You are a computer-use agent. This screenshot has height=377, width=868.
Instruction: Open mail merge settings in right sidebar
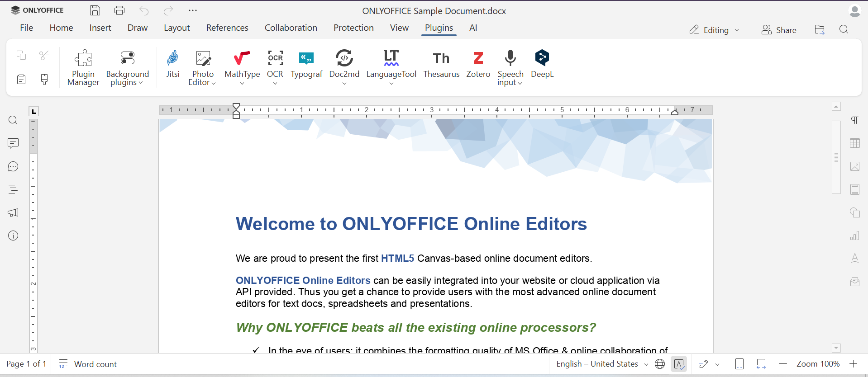tap(855, 282)
